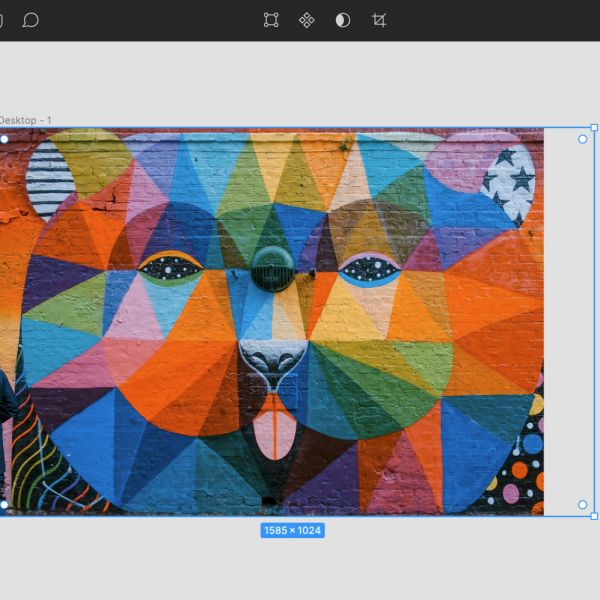Image resolution: width=600 pixels, height=600 pixels.
Task: Click the Create Component icon
Action: click(x=307, y=20)
